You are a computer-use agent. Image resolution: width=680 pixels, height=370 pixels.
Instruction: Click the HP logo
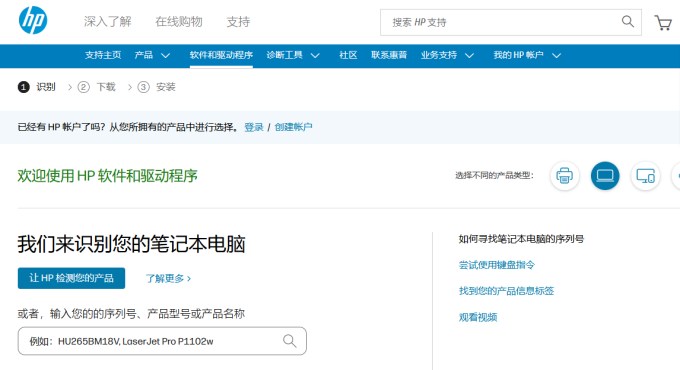coord(33,20)
